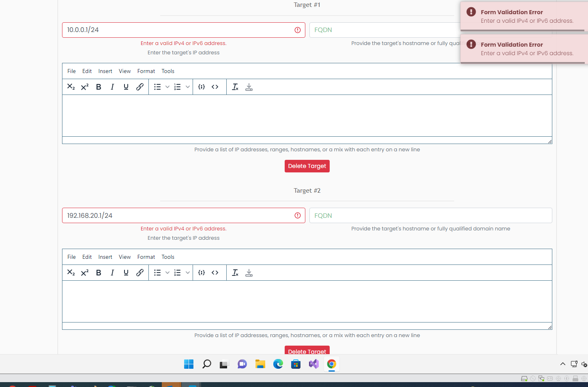Click the FQDN field for Target #2
The width and height of the screenshot is (588, 387).
pyautogui.click(x=431, y=215)
